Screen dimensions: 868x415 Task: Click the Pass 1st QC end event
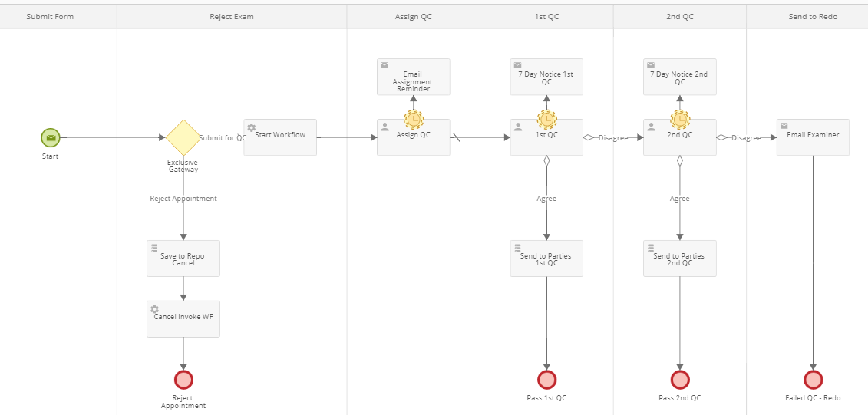pos(546,380)
